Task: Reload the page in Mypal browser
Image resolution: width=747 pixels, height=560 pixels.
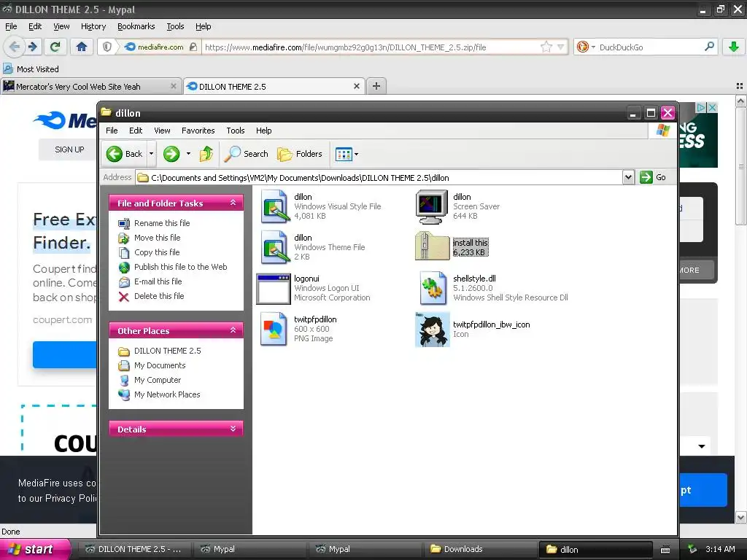Action: (55, 47)
